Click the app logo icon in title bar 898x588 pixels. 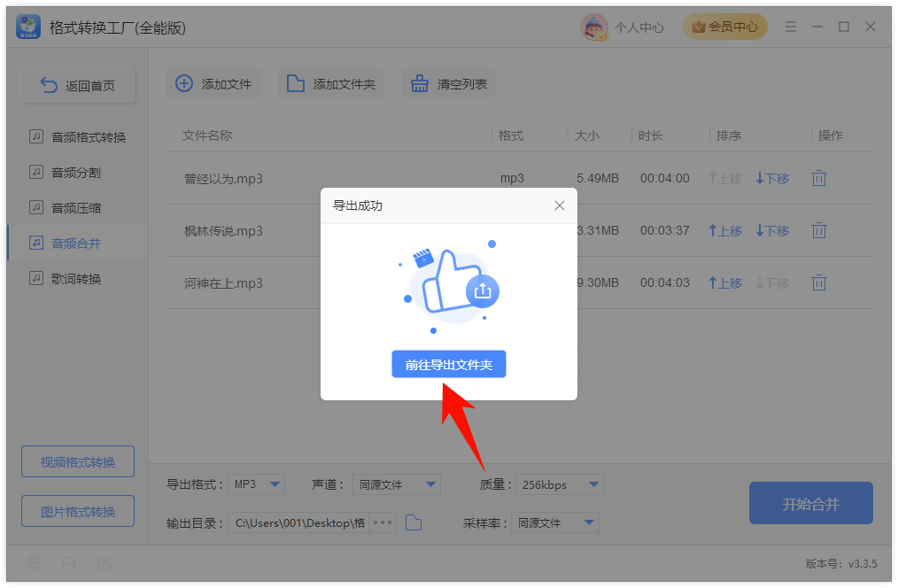(28, 27)
